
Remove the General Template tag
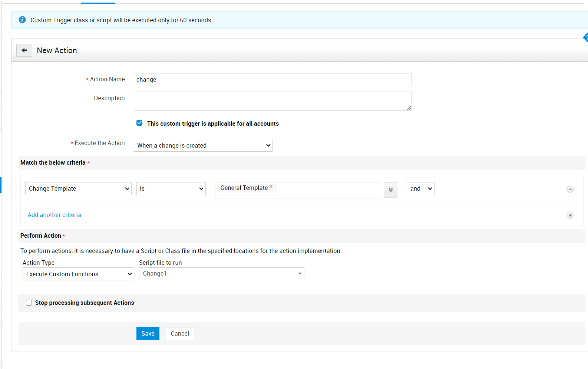click(271, 187)
